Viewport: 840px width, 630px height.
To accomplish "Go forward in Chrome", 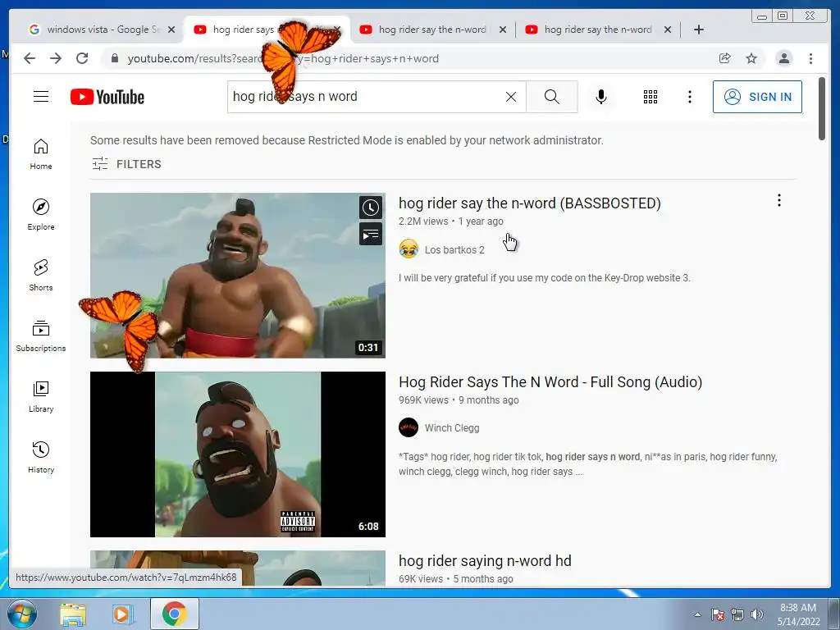I will point(56,58).
